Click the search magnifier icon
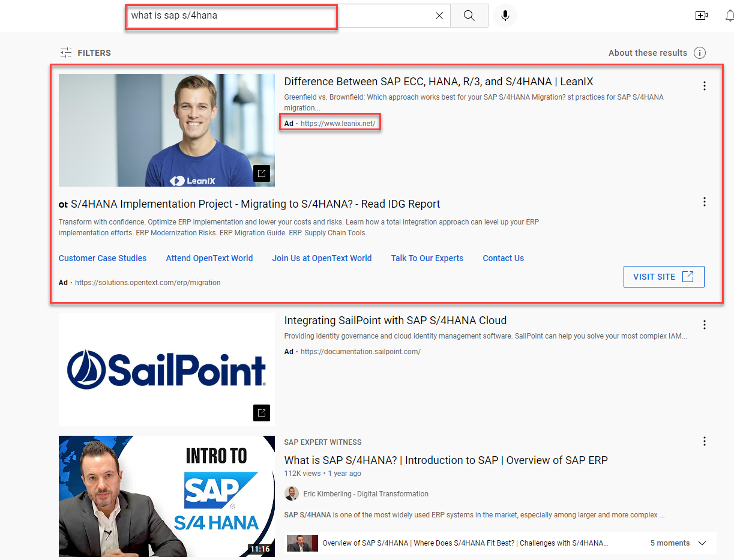 469,16
